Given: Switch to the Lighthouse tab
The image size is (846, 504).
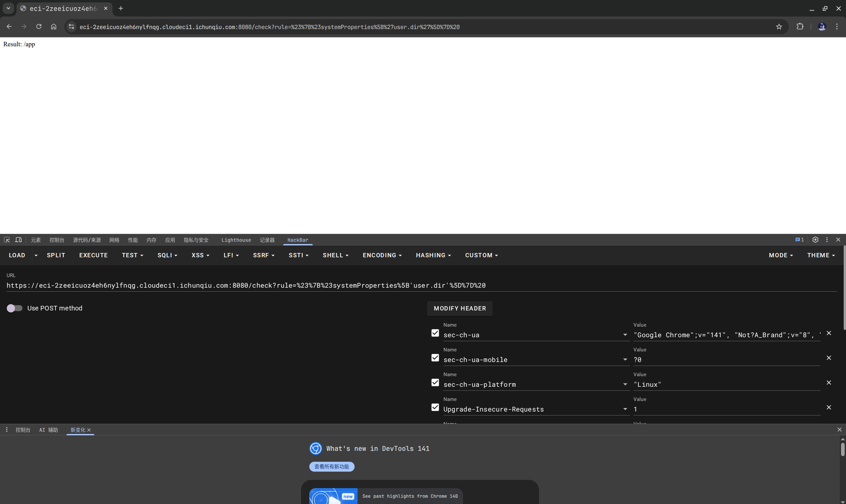Looking at the screenshot, I should (236, 240).
